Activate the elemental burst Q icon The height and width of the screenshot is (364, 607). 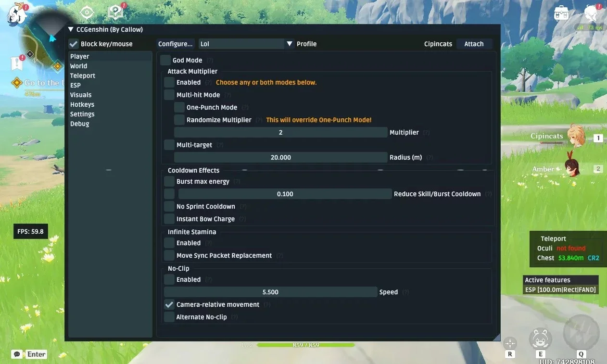click(581, 332)
